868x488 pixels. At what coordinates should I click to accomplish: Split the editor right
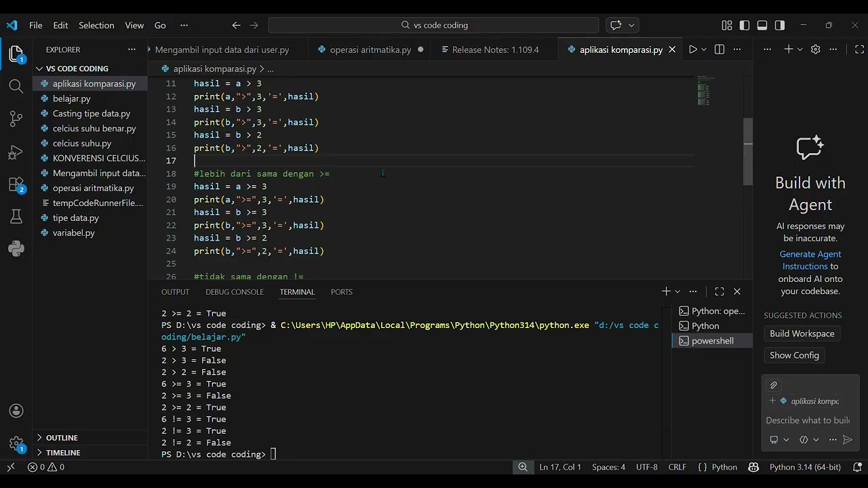pos(719,49)
